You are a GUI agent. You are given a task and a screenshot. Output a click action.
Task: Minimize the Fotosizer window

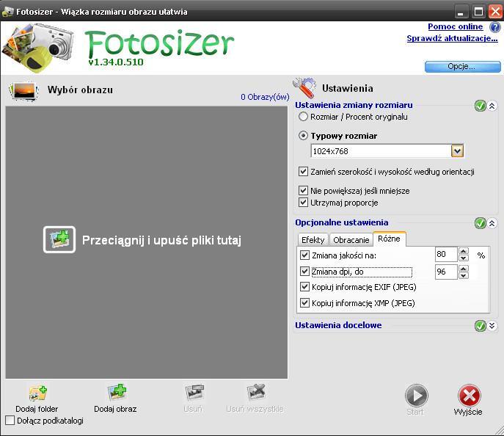pyautogui.click(x=461, y=12)
